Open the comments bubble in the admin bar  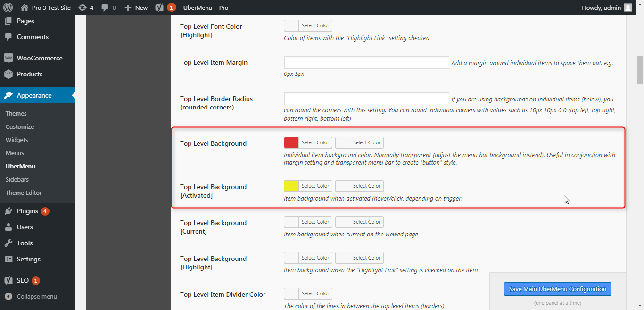(108, 8)
